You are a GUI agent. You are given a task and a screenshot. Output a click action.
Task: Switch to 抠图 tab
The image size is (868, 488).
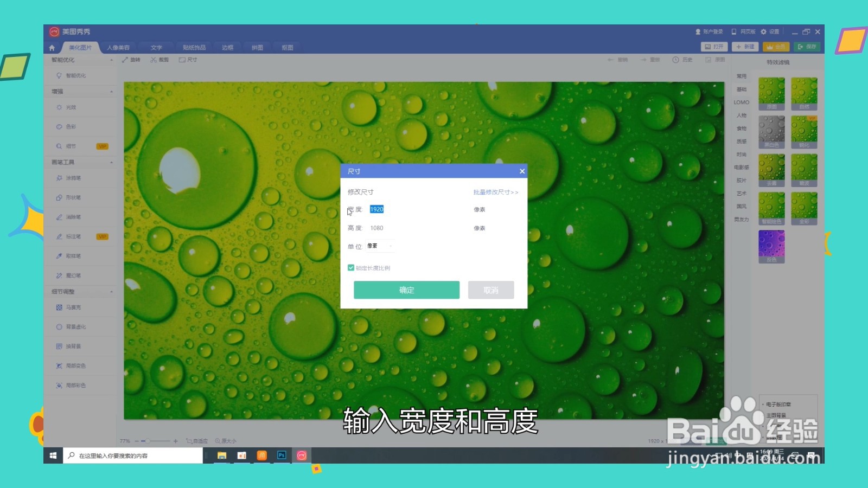click(x=288, y=48)
